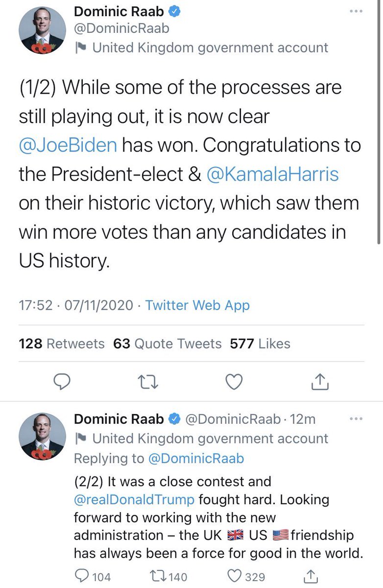Share the main (1/2) tweet
This screenshot has height=588, width=383.
coord(319,382)
